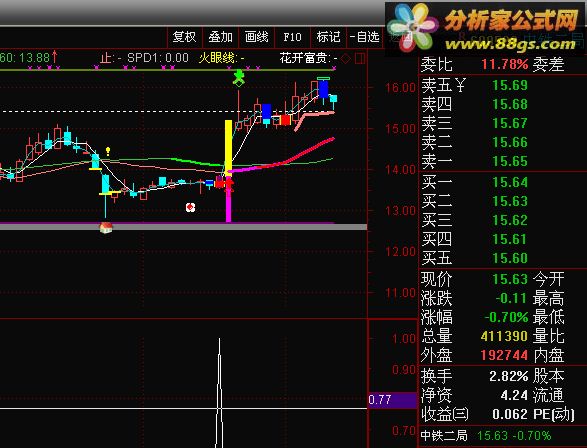Open the 叠加 overlay option
This screenshot has width=587, height=448.
pos(220,37)
